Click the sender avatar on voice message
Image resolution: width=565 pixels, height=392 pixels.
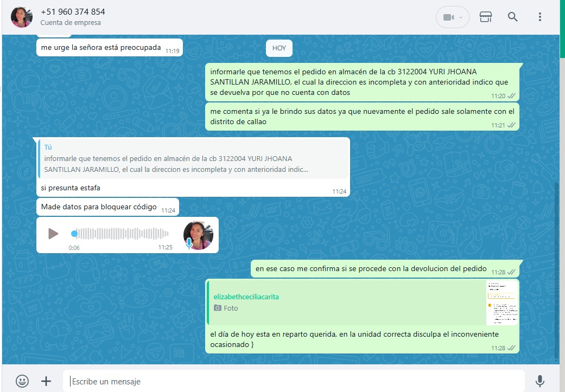tap(198, 235)
